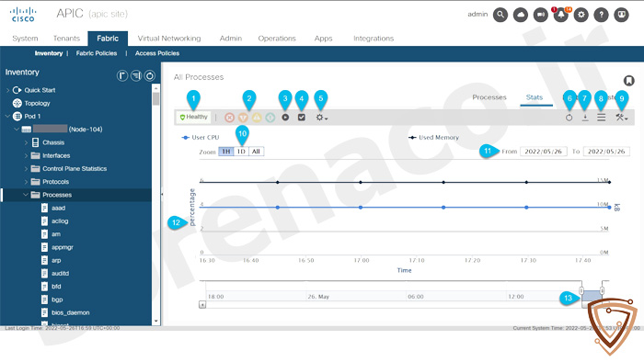
Task: Click the play button icon in toolbar
Action: [x=285, y=118]
